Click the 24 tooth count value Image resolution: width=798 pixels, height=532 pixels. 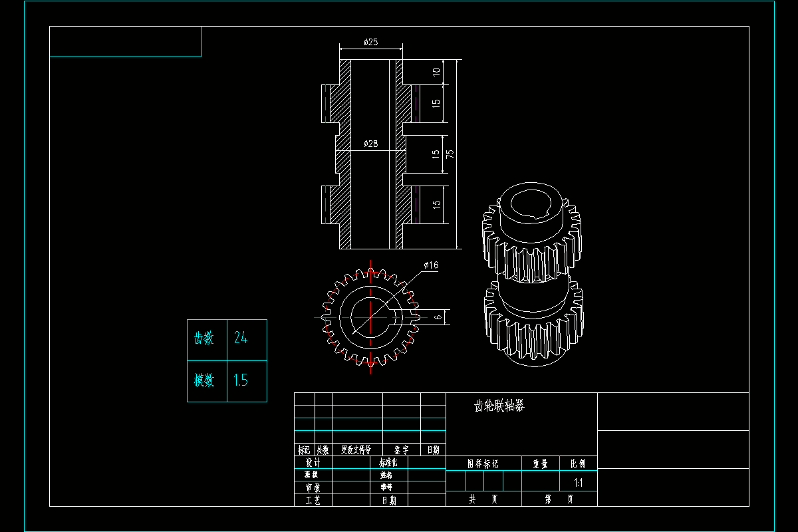pos(241,338)
